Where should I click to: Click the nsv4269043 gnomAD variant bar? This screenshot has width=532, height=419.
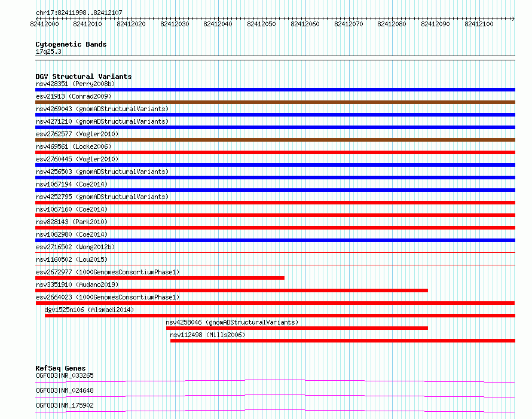coord(275,115)
